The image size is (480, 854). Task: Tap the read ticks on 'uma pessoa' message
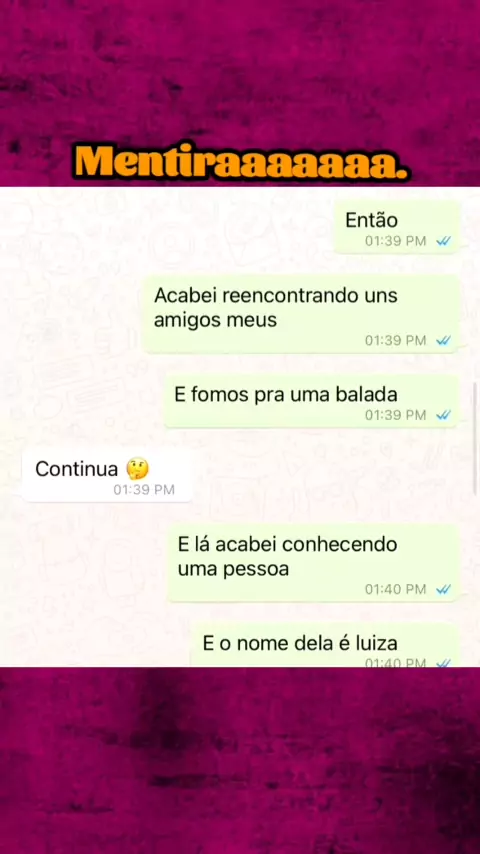point(443,589)
